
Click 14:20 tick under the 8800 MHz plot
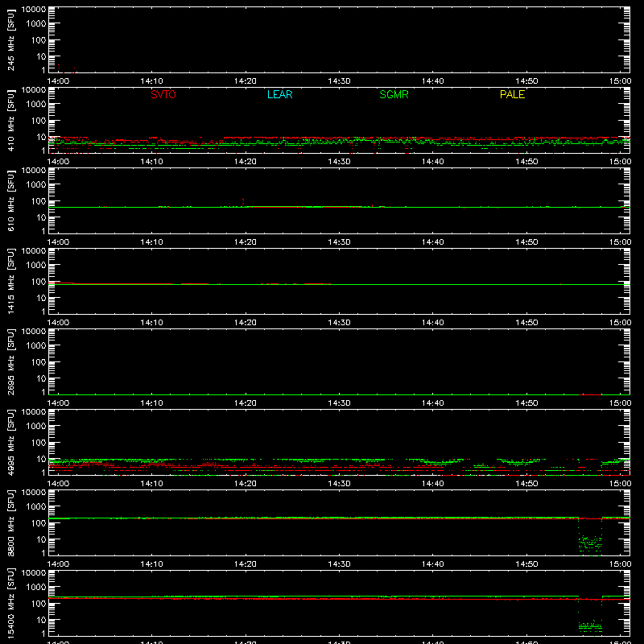tap(246, 564)
